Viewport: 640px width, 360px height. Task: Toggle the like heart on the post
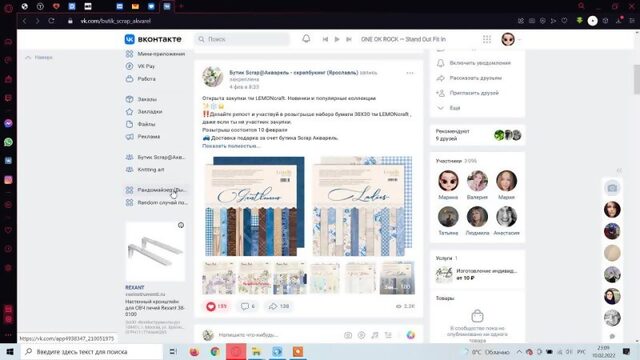tap(217, 306)
